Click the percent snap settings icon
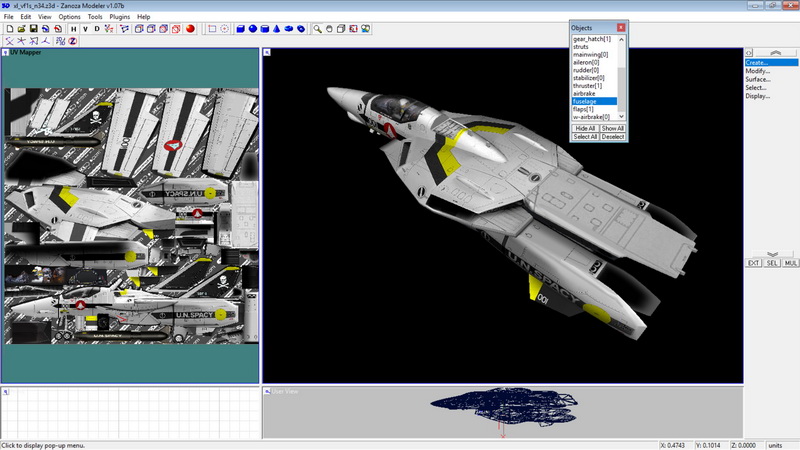The height and width of the screenshot is (450, 800). point(61,41)
